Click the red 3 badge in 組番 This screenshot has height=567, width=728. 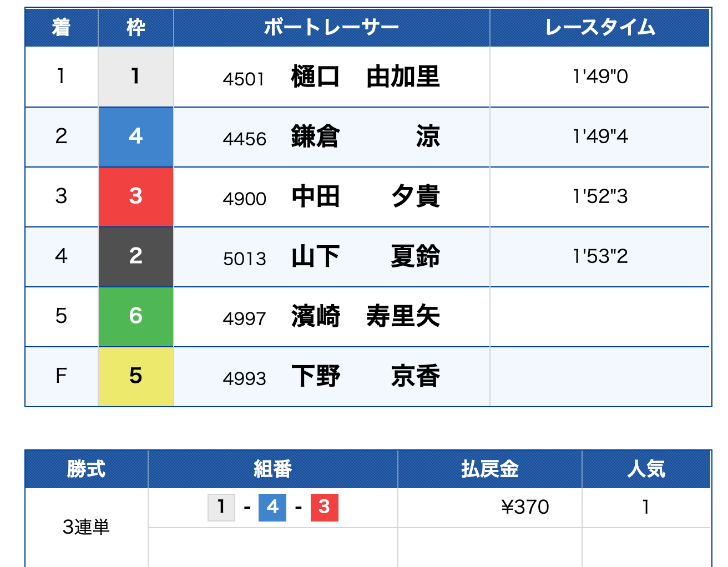click(x=325, y=507)
